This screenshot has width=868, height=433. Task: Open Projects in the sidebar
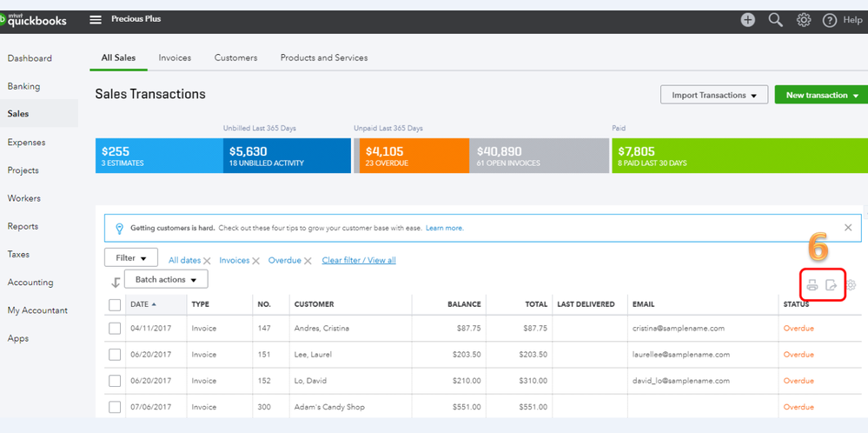click(23, 170)
